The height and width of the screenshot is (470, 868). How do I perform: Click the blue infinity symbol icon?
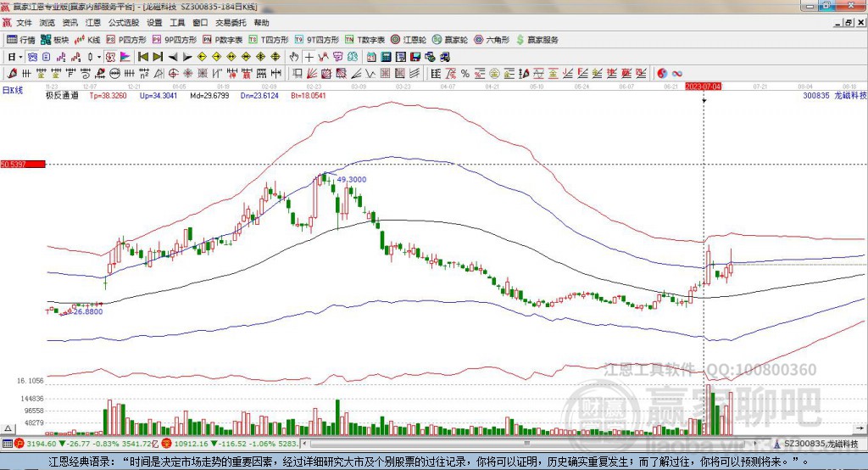click(x=677, y=73)
